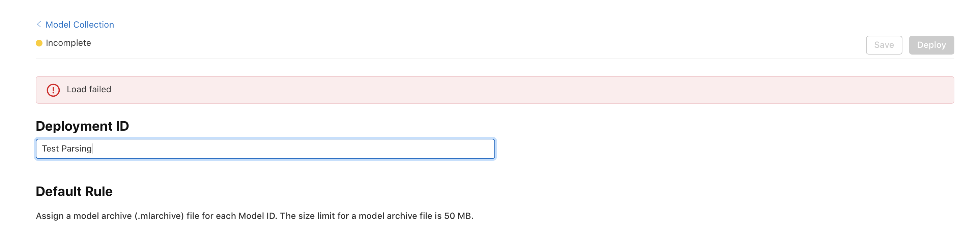Click the word Test in the input
The image size is (980, 231).
(50, 148)
